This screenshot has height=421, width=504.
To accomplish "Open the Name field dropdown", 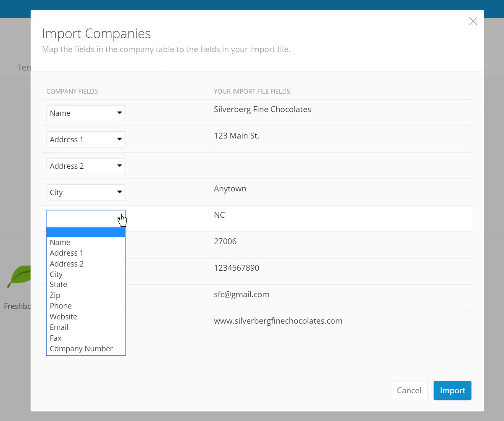I will [x=86, y=113].
